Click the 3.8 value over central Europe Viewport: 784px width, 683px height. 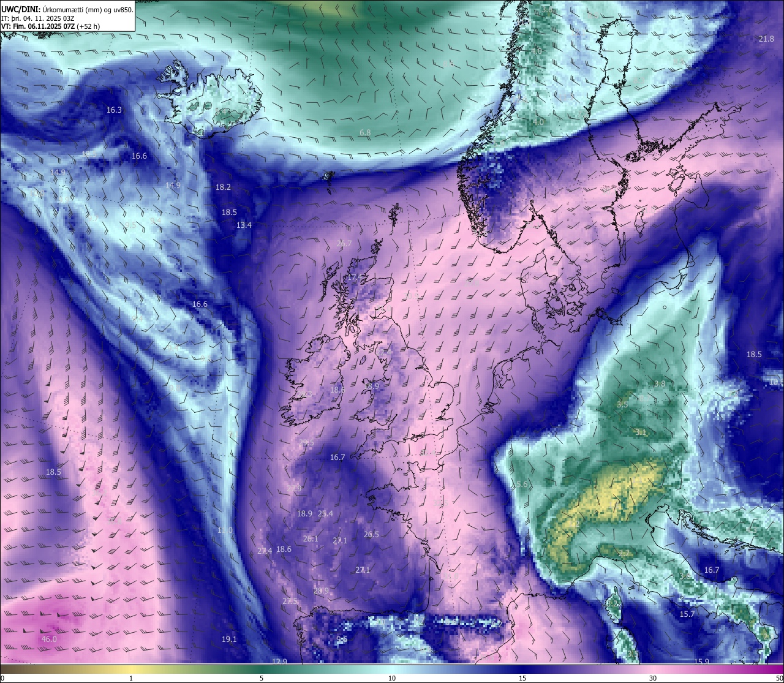click(x=660, y=385)
